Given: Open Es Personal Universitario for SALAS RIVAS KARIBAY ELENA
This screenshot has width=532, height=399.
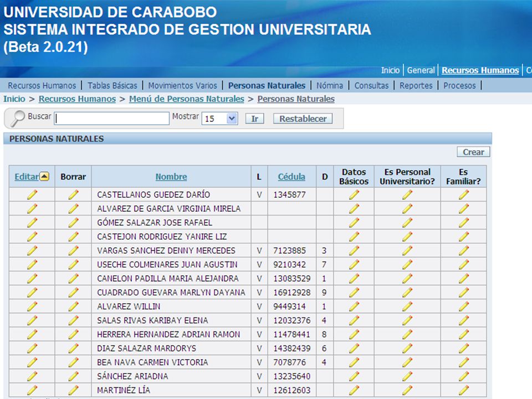Looking at the screenshot, I should point(407,320).
